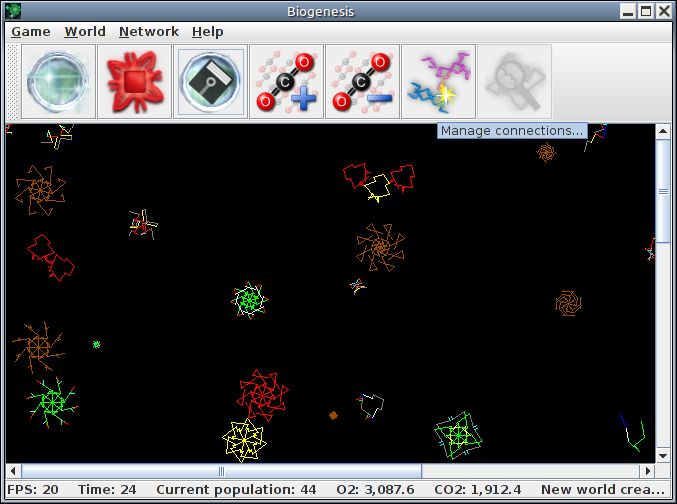
Task: Click the horizontal scrollbar thumb
Action: [221, 471]
